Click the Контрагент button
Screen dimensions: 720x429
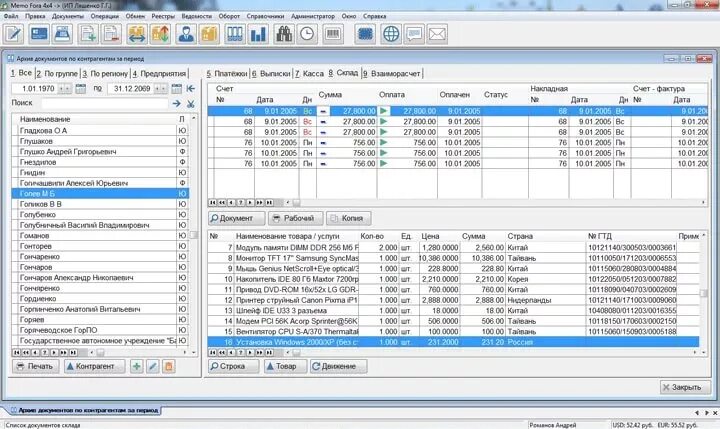(95, 367)
